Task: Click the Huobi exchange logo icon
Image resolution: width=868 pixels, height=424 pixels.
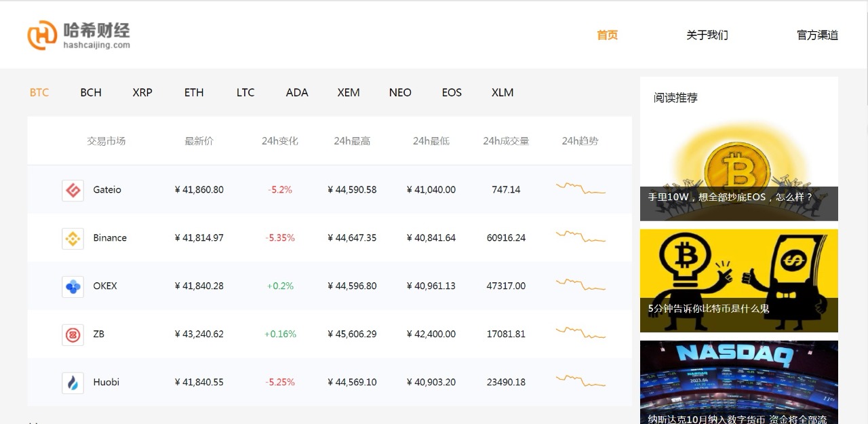Action: tap(73, 383)
